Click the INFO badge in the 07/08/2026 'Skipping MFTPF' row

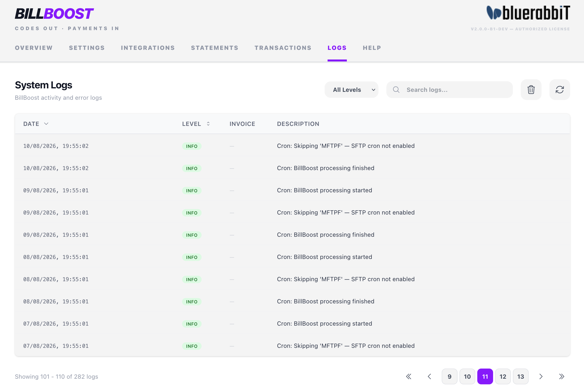[192, 346]
